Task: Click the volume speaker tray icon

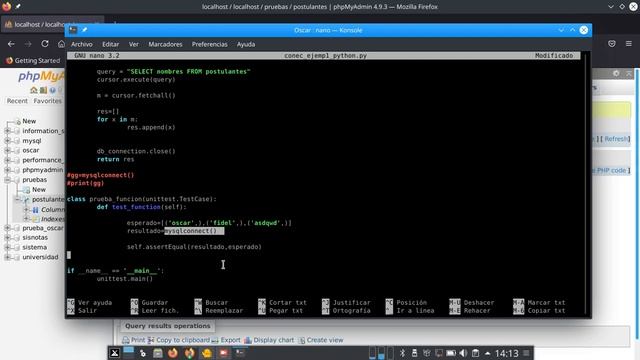Action: (x=463, y=353)
